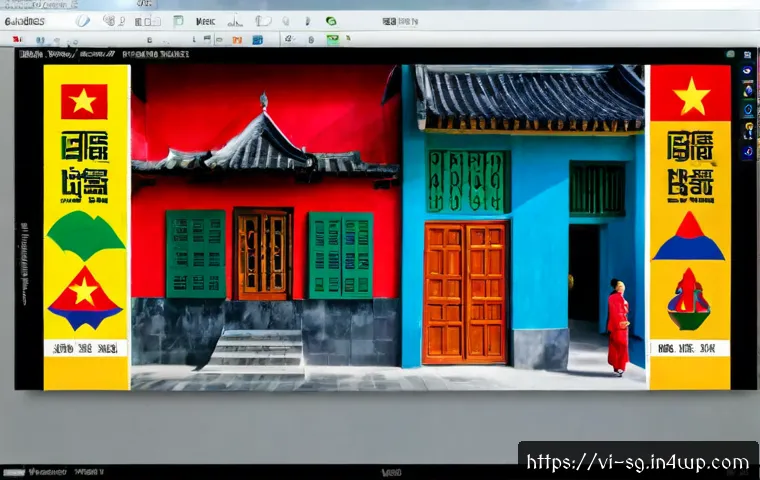Click the cup-shaped outline icon in top toolbar

[x=263, y=21]
